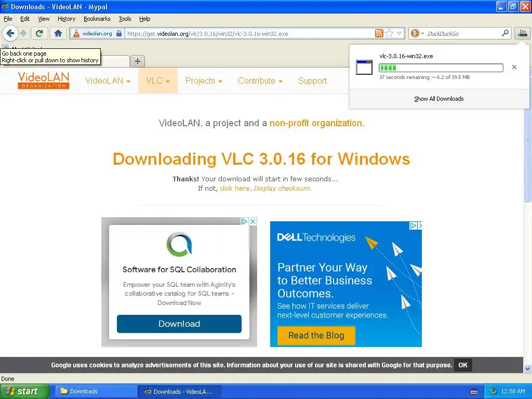The height and width of the screenshot is (399, 532).
Task: Follow the non-profit organization link
Action: click(316, 123)
